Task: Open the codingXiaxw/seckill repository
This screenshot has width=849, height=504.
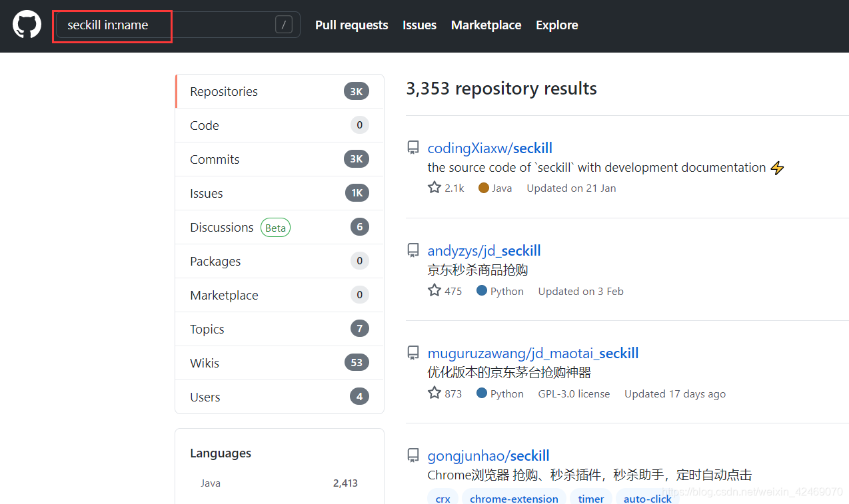Action: coord(490,148)
